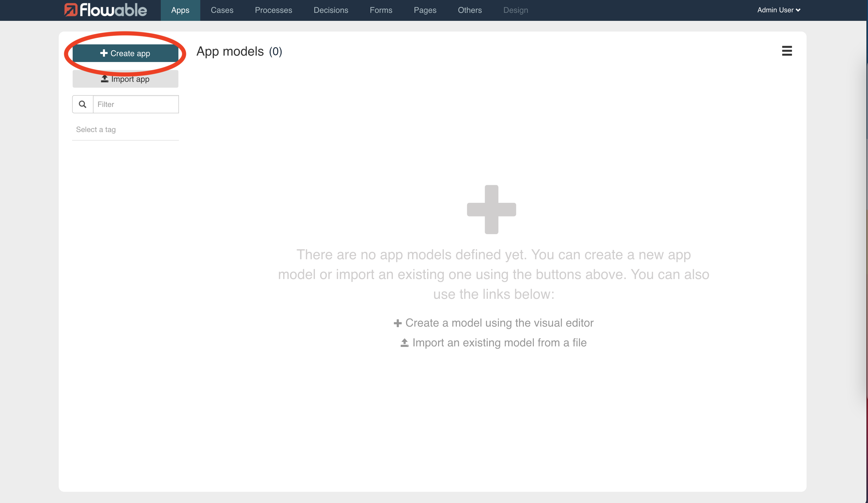Switch to the Processes tab

[x=273, y=10]
